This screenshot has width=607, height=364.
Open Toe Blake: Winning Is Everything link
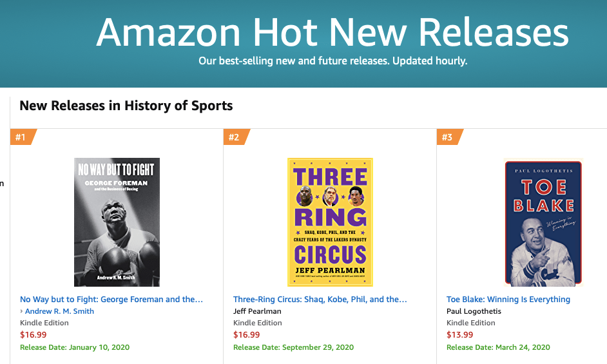click(x=508, y=300)
